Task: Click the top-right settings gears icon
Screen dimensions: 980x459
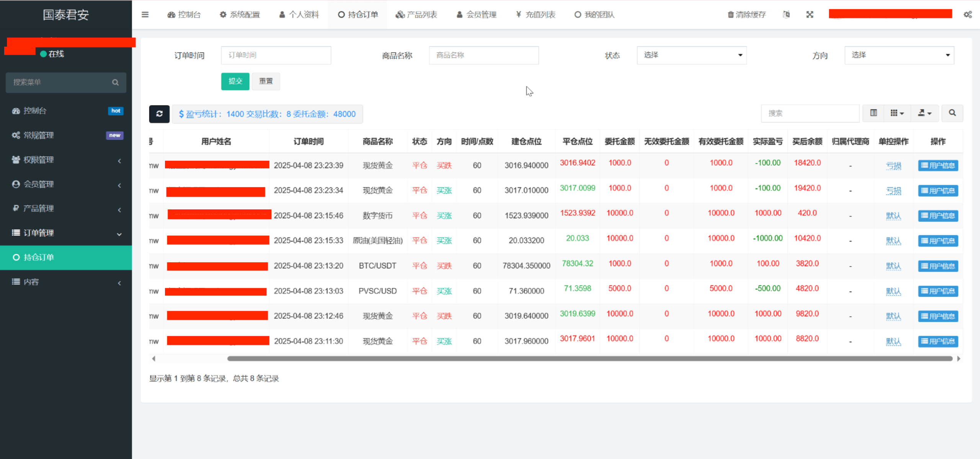Action: pos(967,15)
